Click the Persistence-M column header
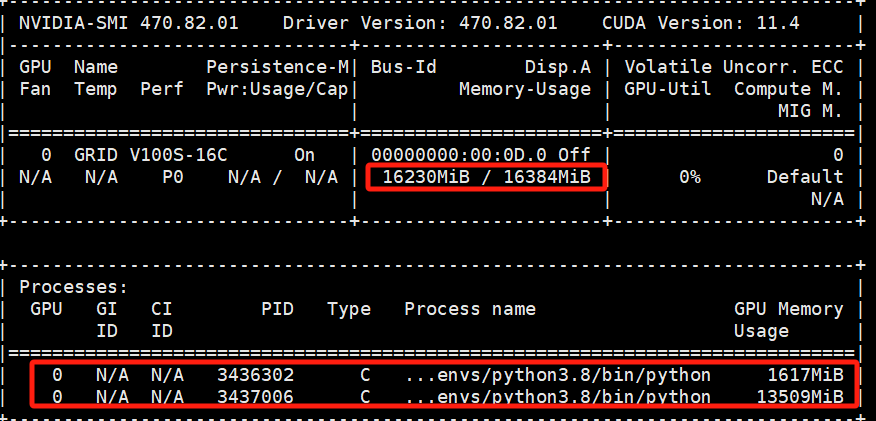 click(x=278, y=67)
